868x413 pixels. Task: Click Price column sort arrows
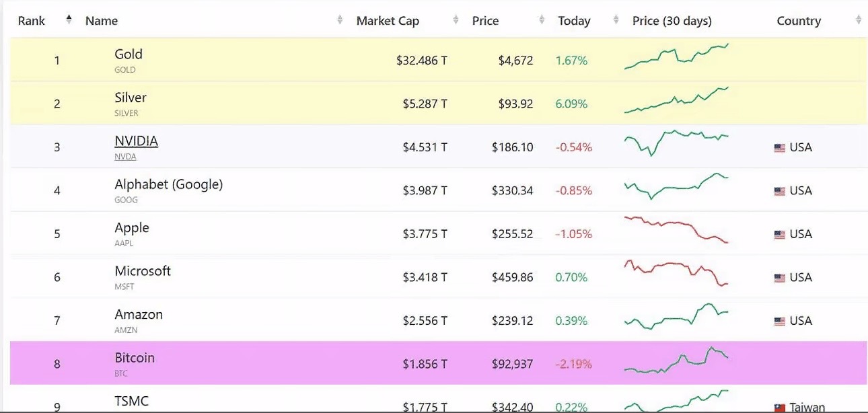tap(542, 21)
